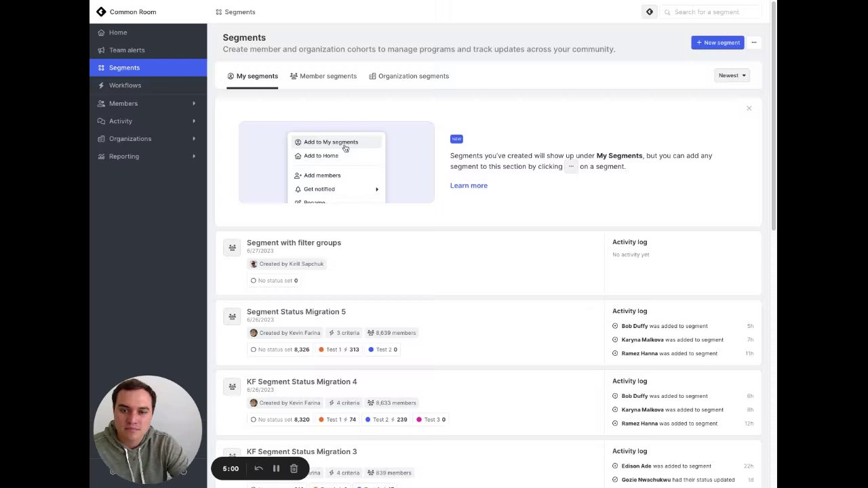Click 3 criteria tag on Migration 5
Viewport: 868px width, 488px height.
click(344, 333)
